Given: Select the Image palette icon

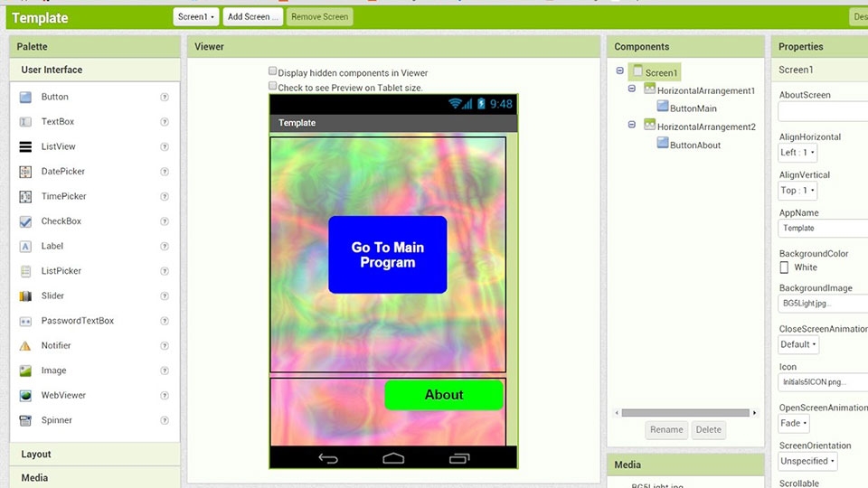Looking at the screenshot, I should [x=25, y=371].
